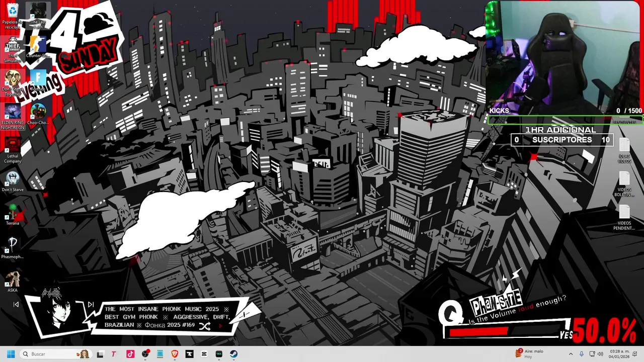Select the Don't Starve shortcut
Viewport: 644px width, 362px height.
(12, 182)
